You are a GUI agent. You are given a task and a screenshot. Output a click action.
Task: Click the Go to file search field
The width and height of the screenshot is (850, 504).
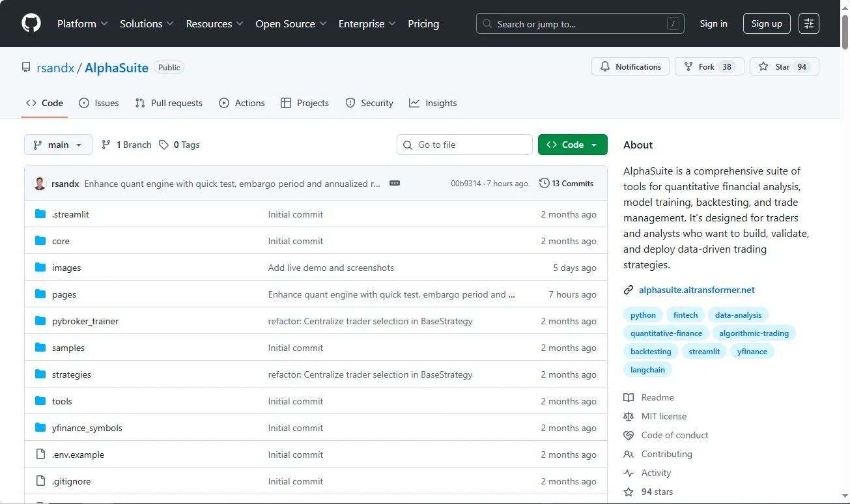464,145
